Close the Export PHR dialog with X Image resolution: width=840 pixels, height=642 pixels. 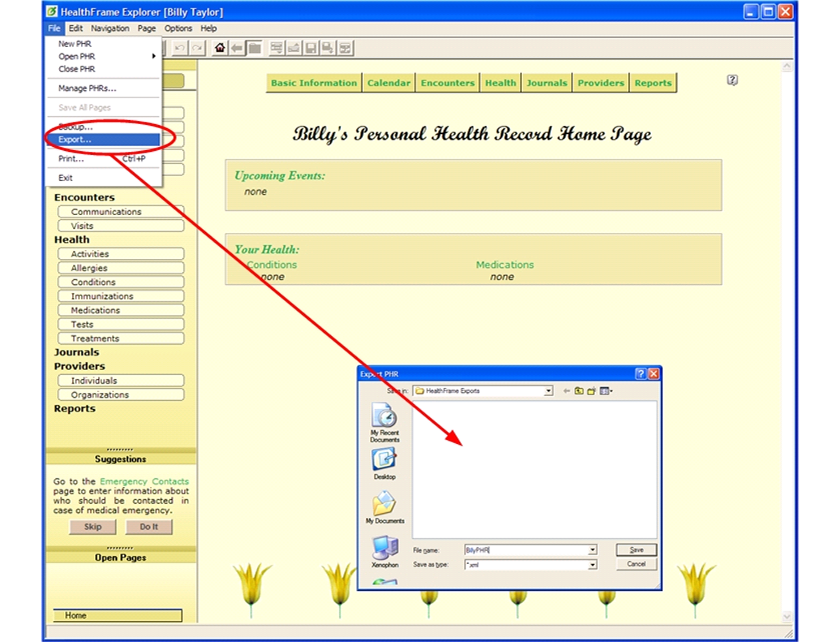(x=653, y=374)
